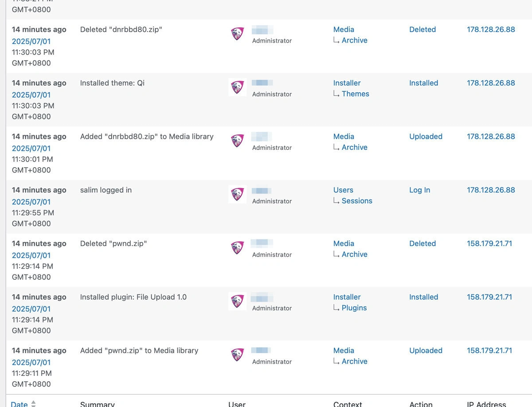
Task: Open the 2025/07/01 date link for salim logged in
Action: [31, 202]
